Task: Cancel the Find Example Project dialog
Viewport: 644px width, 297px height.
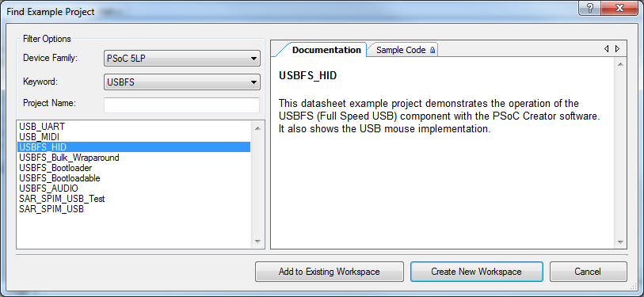Action: point(588,272)
